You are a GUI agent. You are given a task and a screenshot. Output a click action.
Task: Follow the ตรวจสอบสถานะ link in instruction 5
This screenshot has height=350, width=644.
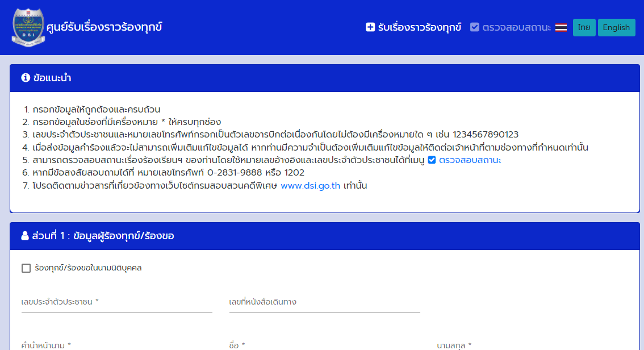pyautogui.click(x=470, y=160)
